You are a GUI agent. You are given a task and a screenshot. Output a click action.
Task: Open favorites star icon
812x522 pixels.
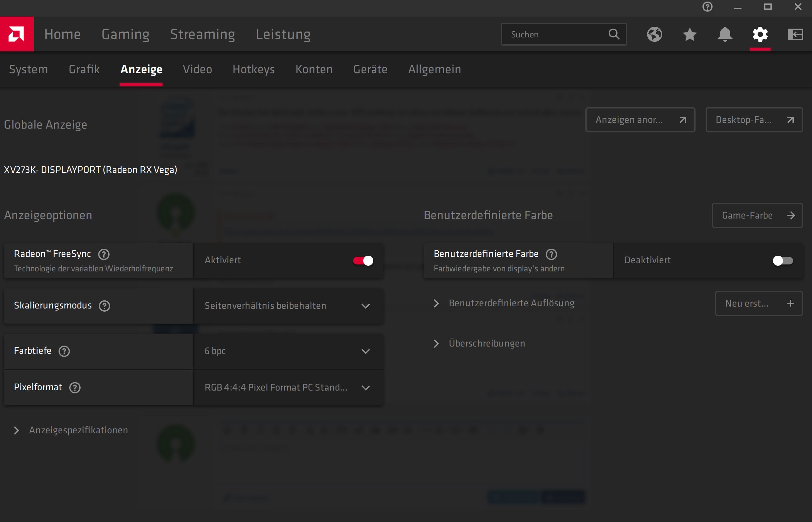pos(690,34)
